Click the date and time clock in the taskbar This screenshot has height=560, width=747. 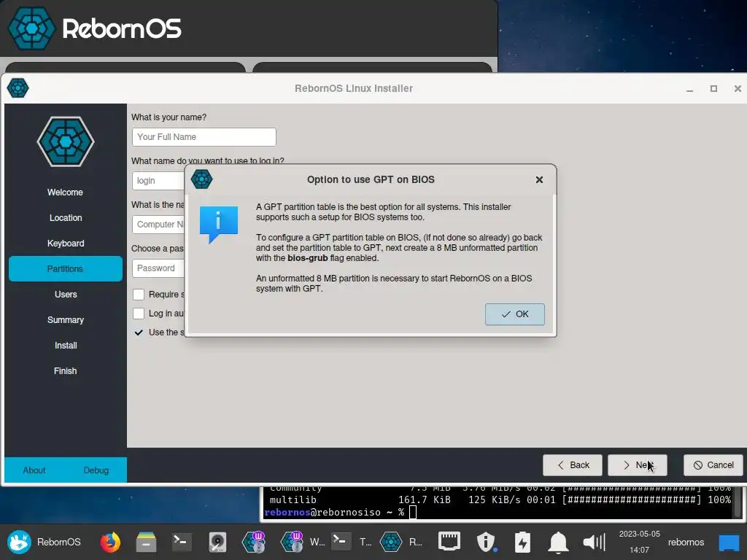(639, 542)
